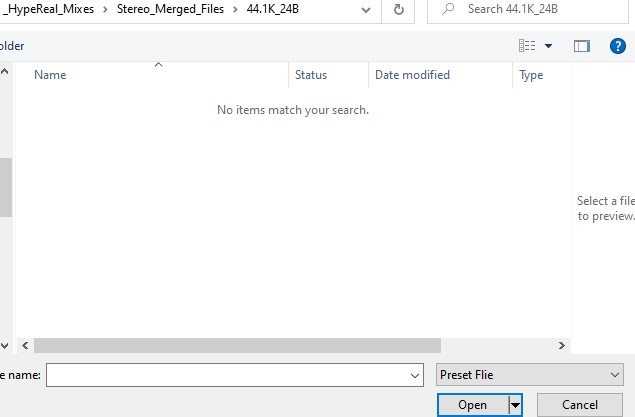Open the Preset Flie type dropdown

coord(530,374)
